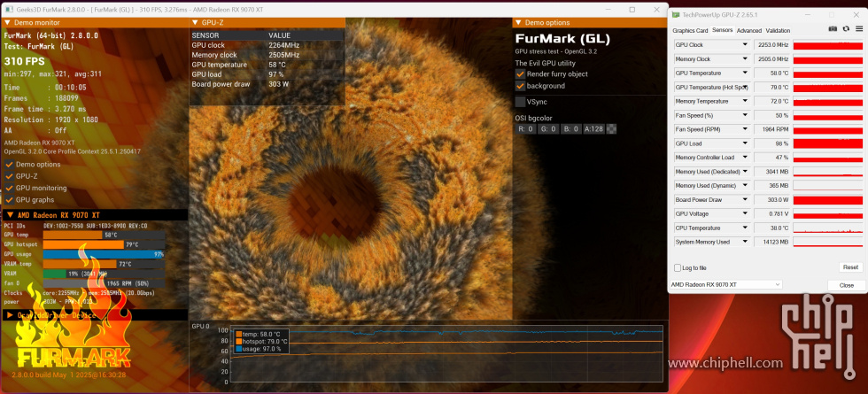This screenshot has width=868, height=394.
Task: Uncheck the background checkbox
Action: pyautogui.click(x=521, y=87)
